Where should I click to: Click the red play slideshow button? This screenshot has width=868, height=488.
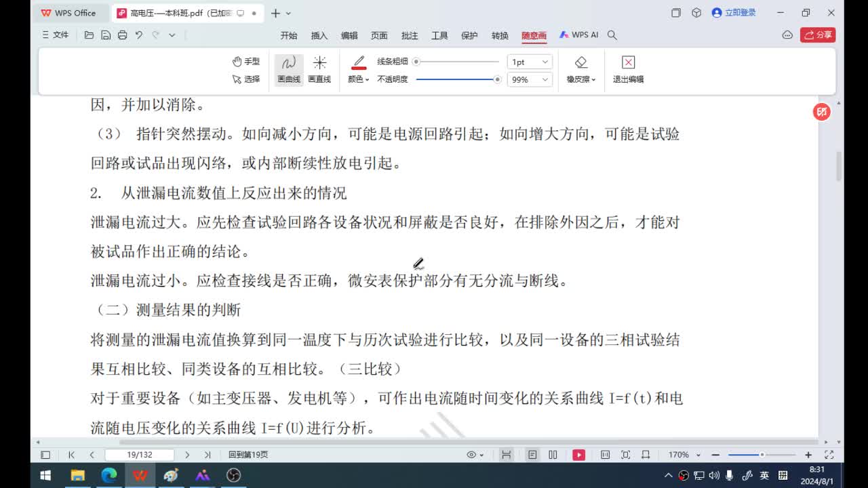(x=578, y=455)
